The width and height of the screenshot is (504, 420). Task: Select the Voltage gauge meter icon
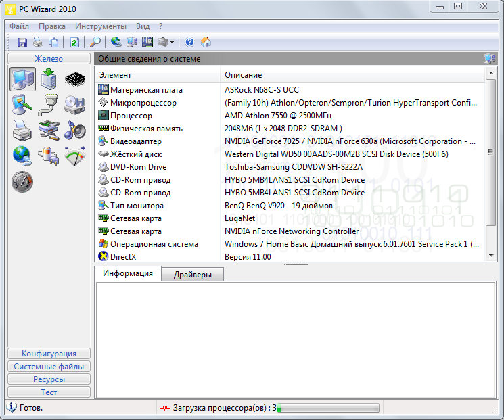pyautogui.click(x=75, y=156)
